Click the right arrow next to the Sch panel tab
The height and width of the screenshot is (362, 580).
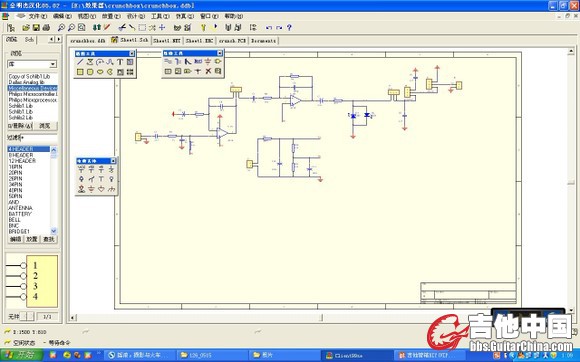[x=59, y=39]
